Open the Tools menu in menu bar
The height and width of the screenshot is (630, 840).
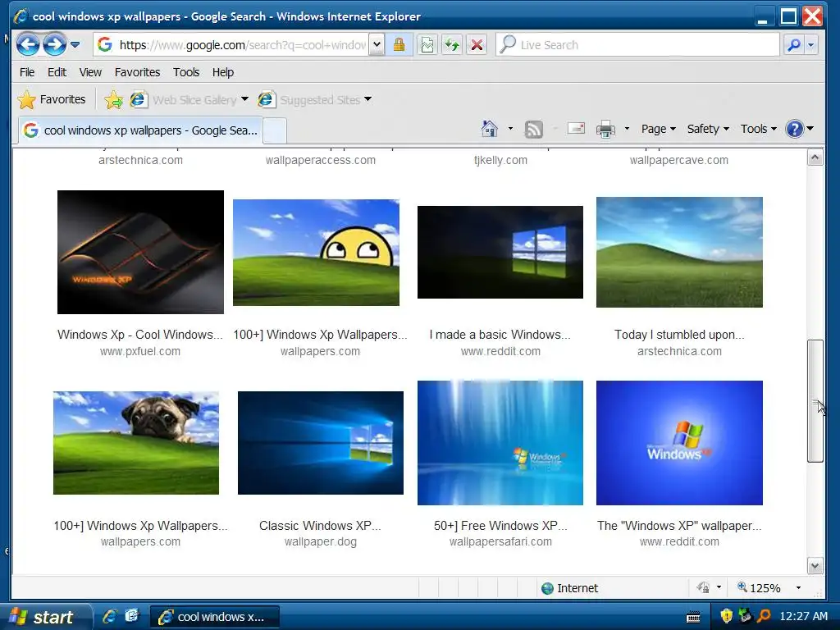[x=186, y=72]
